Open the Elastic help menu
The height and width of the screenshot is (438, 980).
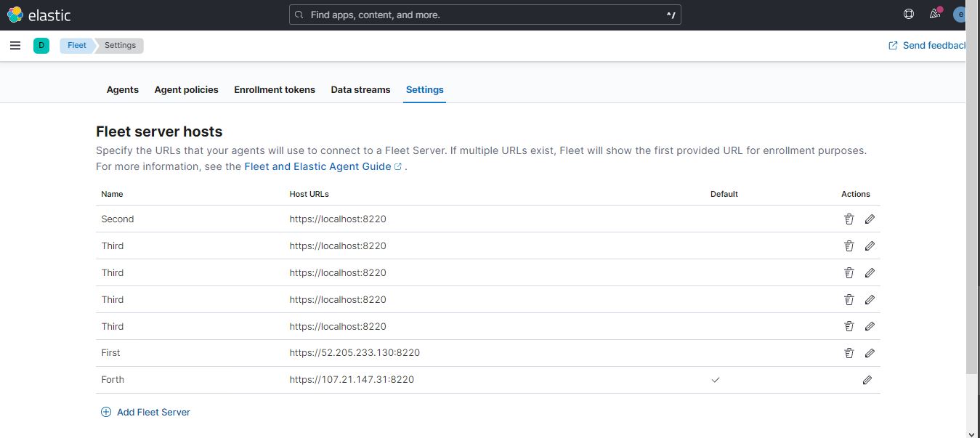pyautogui.click(x=908, y=14)
